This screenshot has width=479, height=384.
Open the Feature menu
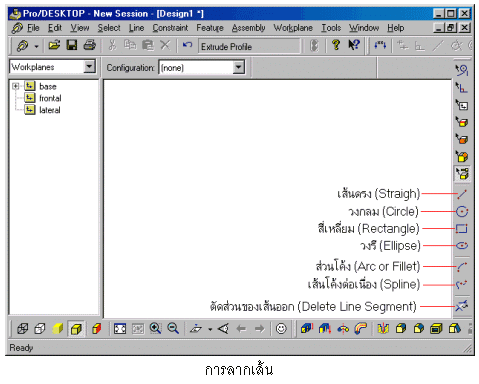(x=210, y=28)
